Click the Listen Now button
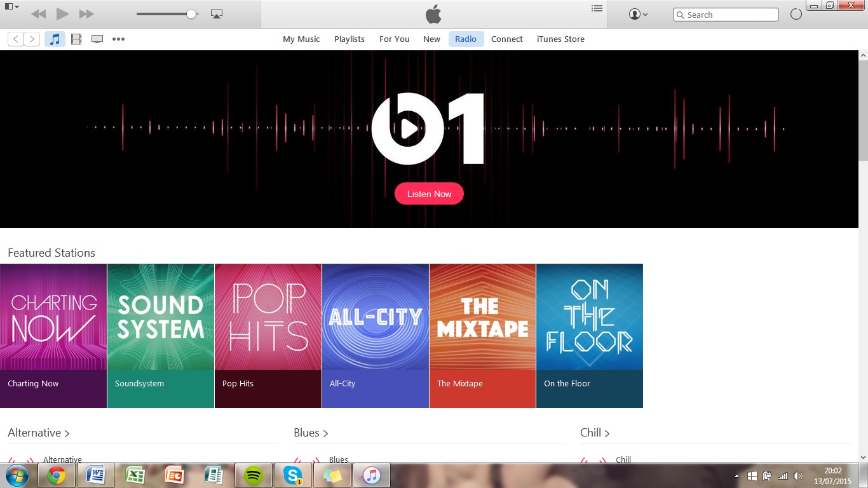868x488 pixels. click(x=429, y=194)
